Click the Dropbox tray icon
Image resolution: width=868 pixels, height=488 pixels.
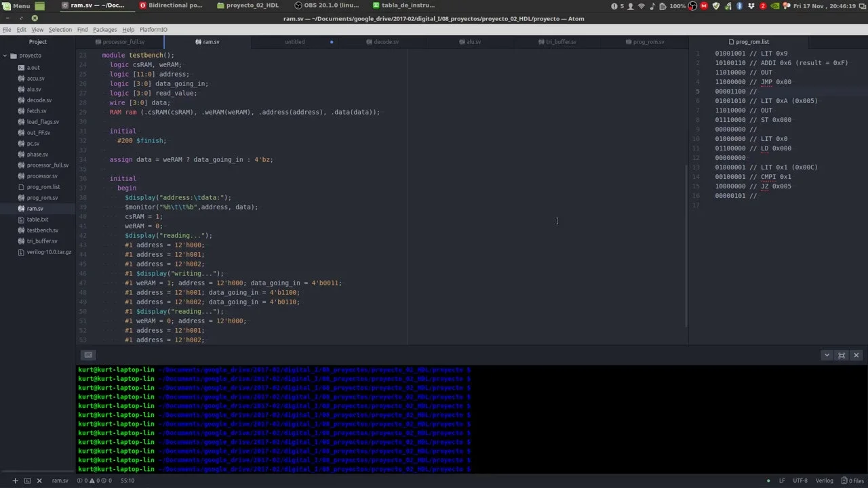[751, 5]
